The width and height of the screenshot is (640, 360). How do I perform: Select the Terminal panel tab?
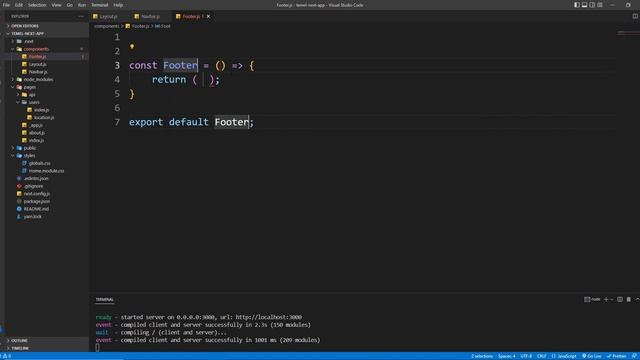pos(104,300)
